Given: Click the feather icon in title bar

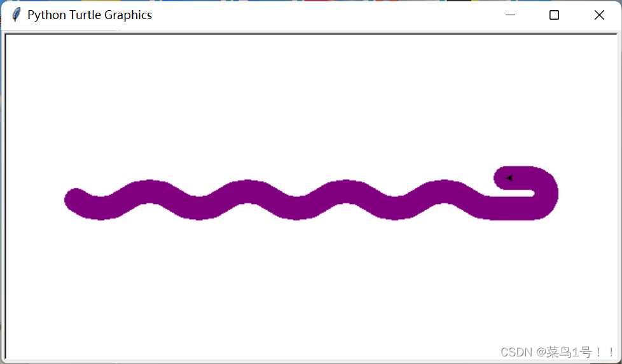Looking at the screenshot, I should tap(16, 15).
